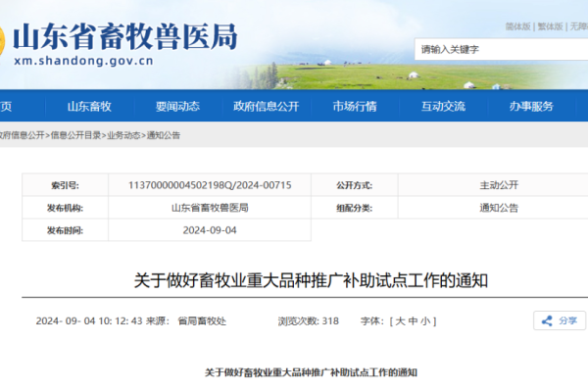Set font size to 大
This screenshot has height=392, width=588.
[400, 321]
